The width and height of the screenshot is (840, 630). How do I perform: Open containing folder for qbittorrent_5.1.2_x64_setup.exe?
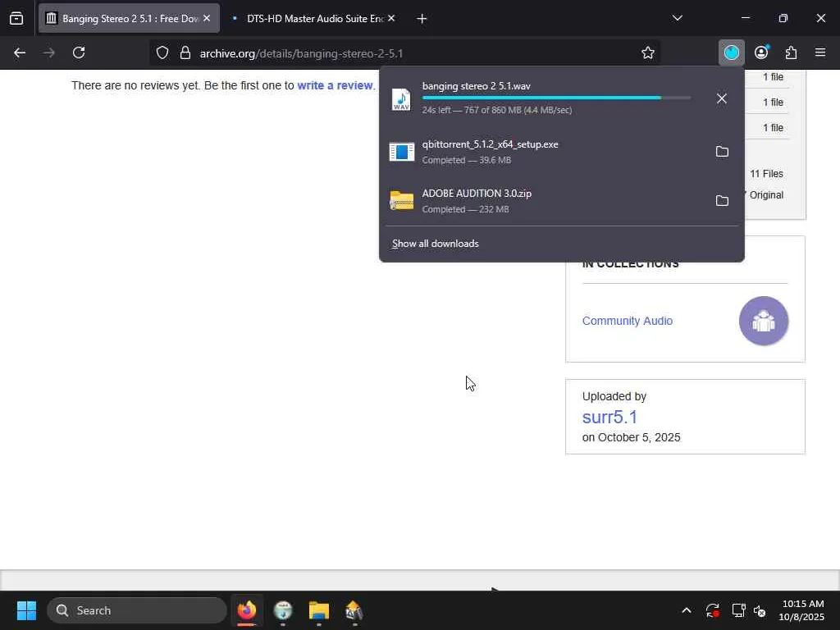722,152
